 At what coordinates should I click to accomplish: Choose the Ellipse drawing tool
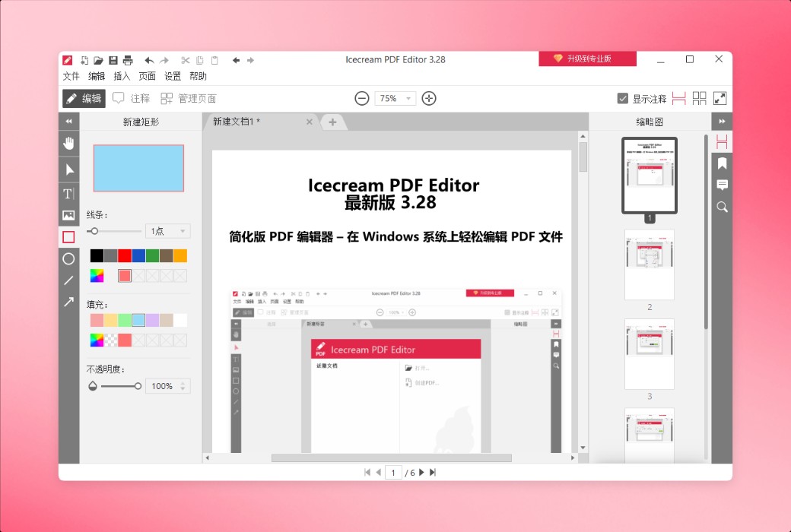coord(68,258)
